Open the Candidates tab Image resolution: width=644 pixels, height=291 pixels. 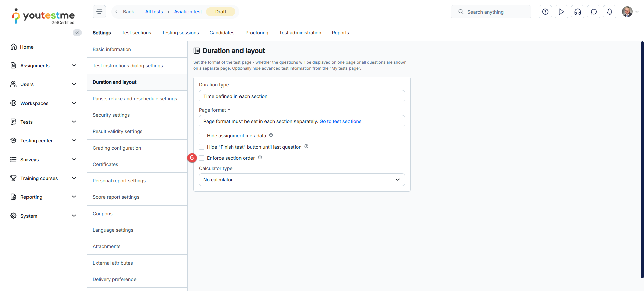pyautogui.click(x=222, y=33)
